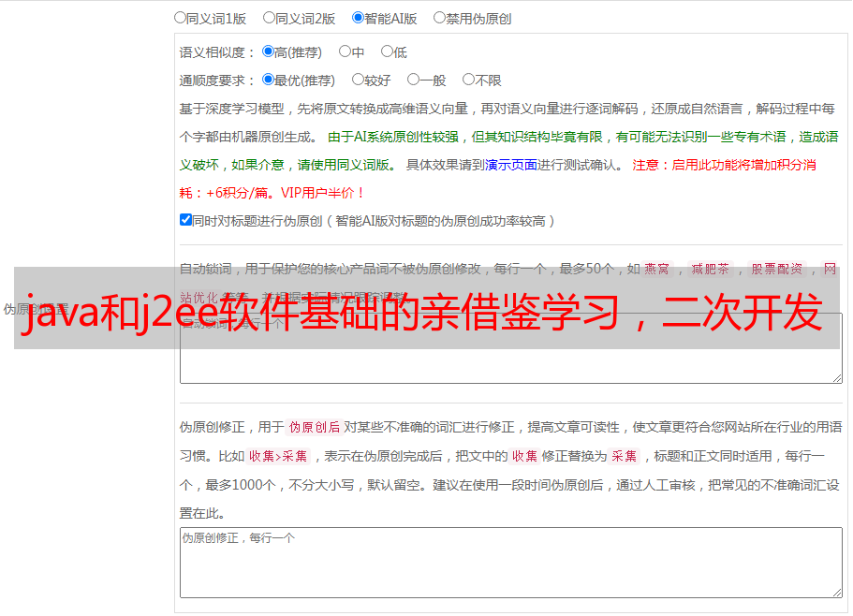Choose the 智能AI版 radio option
Viewport: 853px width, 616px height.
(358, 18)
